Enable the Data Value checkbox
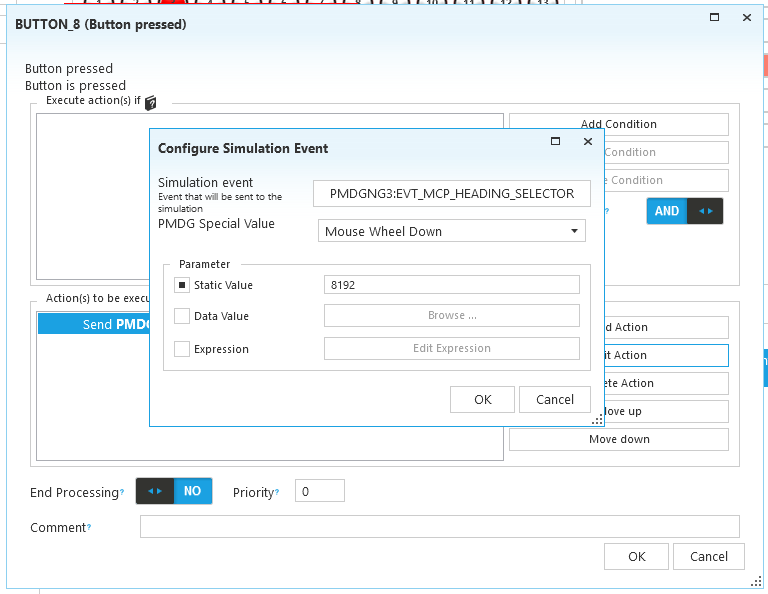 181,316
